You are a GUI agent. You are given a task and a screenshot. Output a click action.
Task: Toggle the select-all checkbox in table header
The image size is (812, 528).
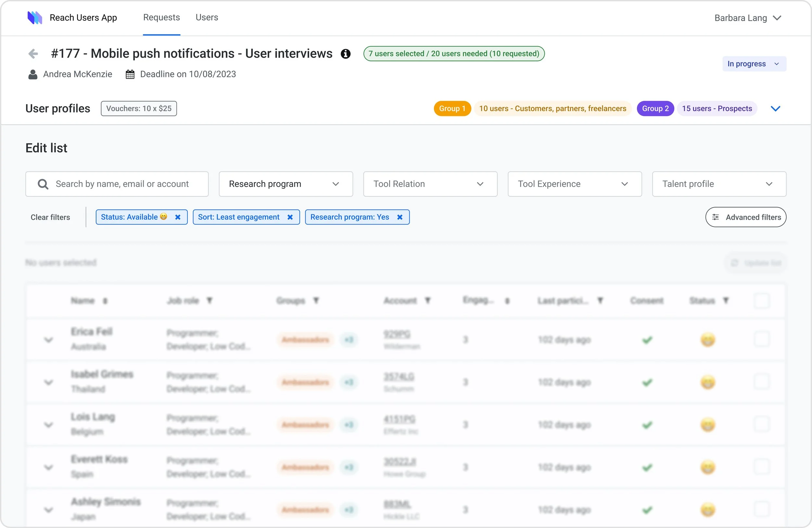(x=762, y=301)
